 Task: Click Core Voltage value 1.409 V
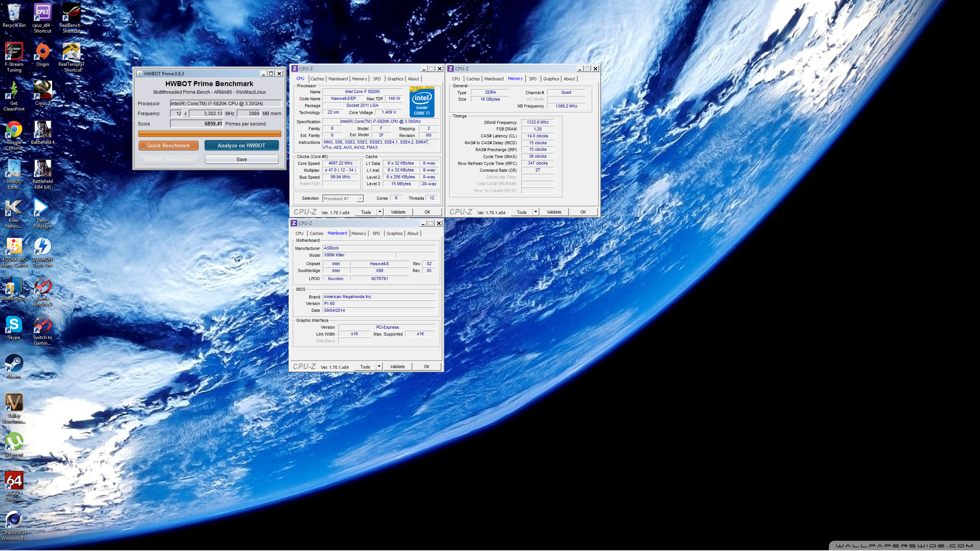(x=389, y=112)
